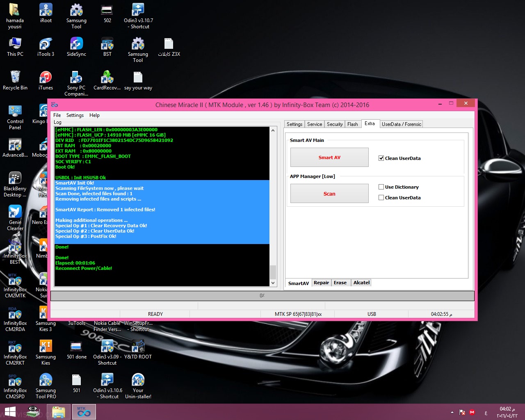The height and width of the screenshot is (420, 525).
Task: Switch to the Settings tab in the right panel
Action: (x=294, y=124)
